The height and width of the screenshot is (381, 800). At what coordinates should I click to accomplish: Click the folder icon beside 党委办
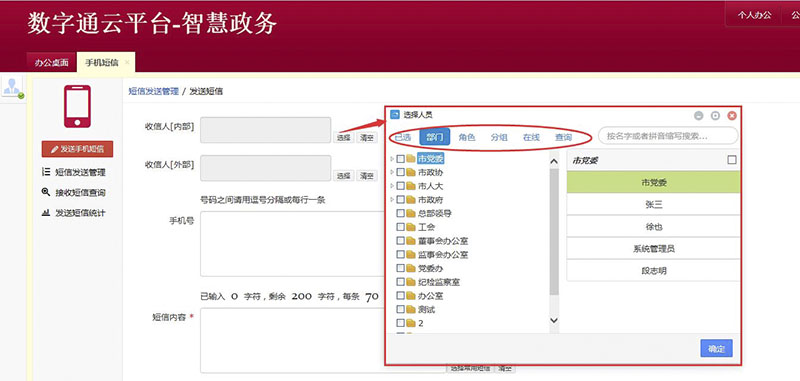pos(411,268)
